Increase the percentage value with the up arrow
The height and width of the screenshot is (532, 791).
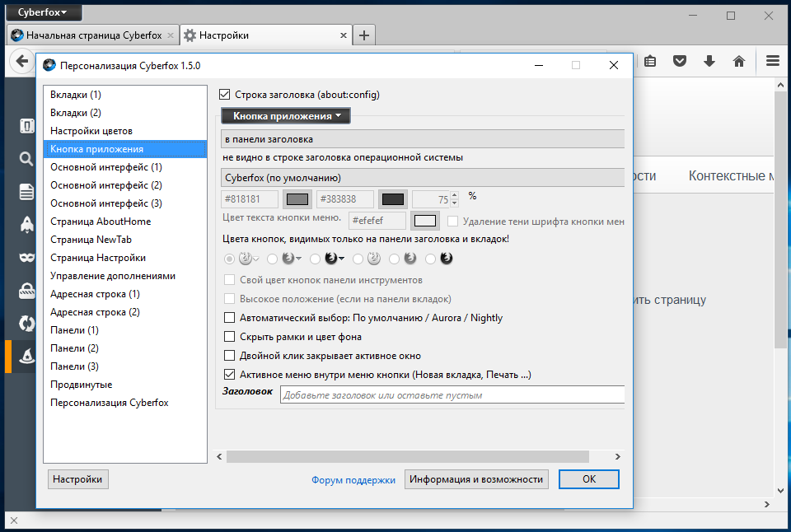point(455,194)
